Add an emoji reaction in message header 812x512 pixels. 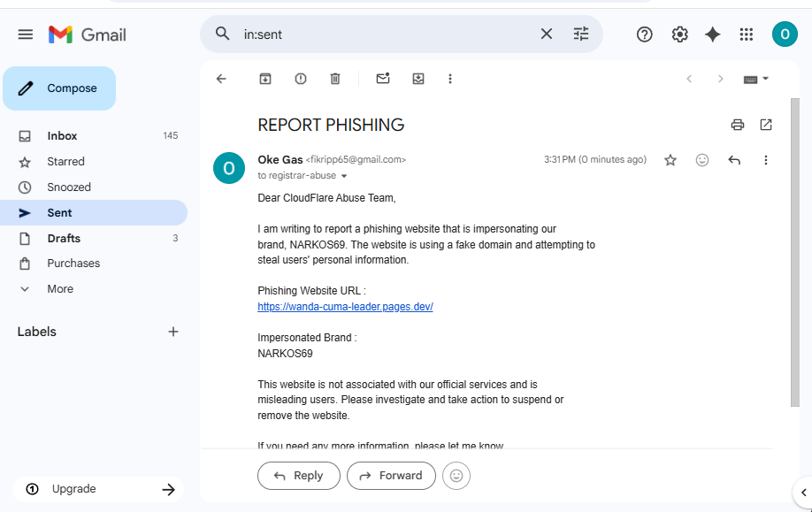[x=702, y=160]
